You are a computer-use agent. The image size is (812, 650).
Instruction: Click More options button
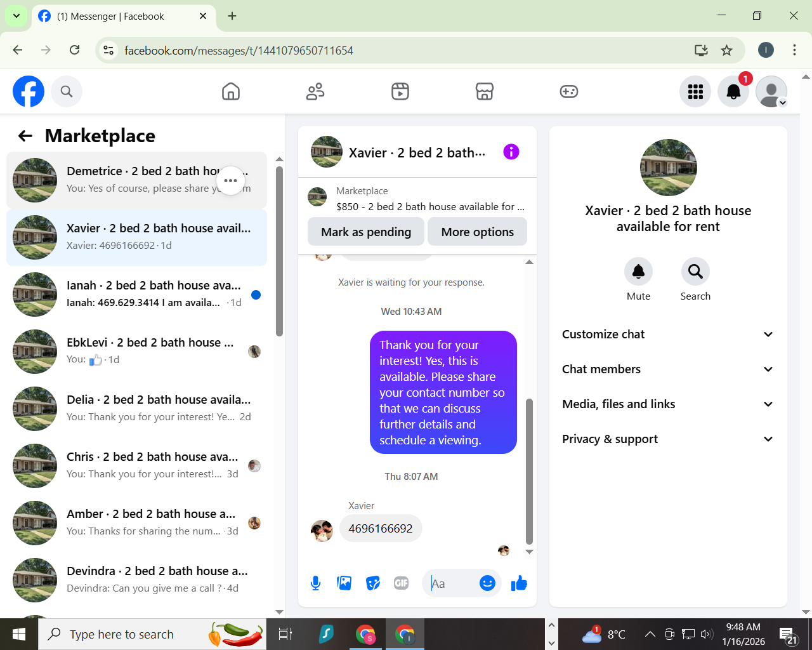tap(478, 232)
